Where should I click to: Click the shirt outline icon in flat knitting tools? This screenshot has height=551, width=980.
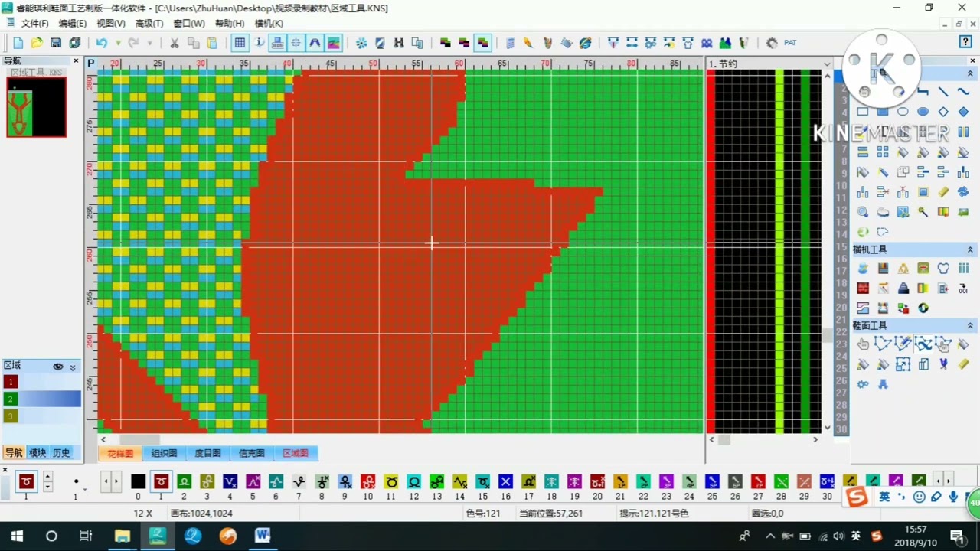pos(943,269)
